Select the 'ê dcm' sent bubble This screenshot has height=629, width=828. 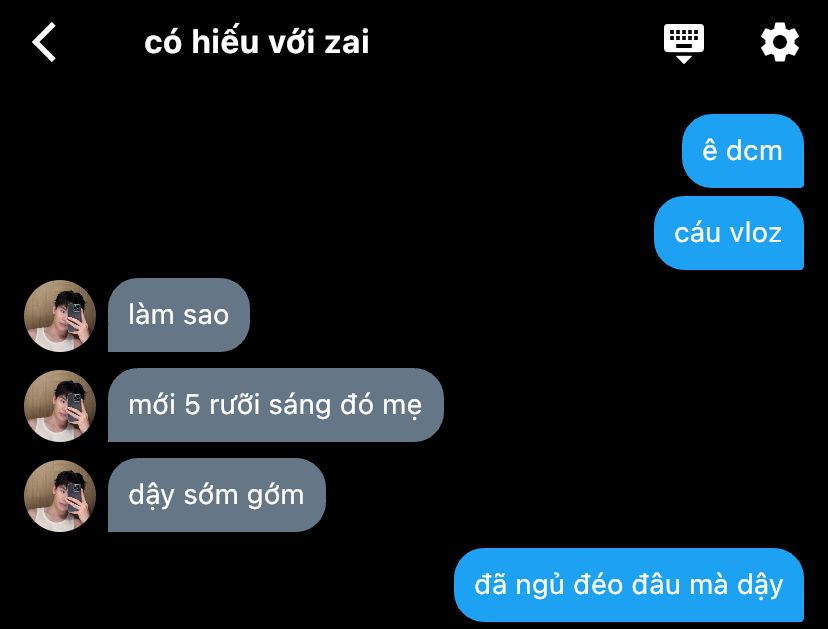(742, 151)
